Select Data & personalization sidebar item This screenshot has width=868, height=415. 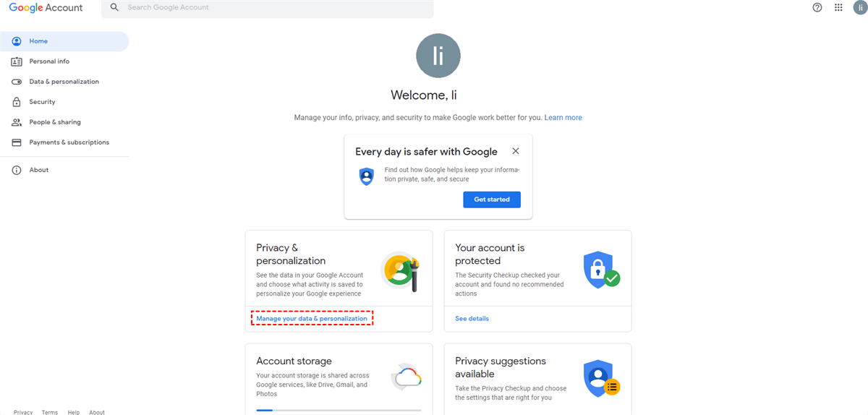coord(64,82)
